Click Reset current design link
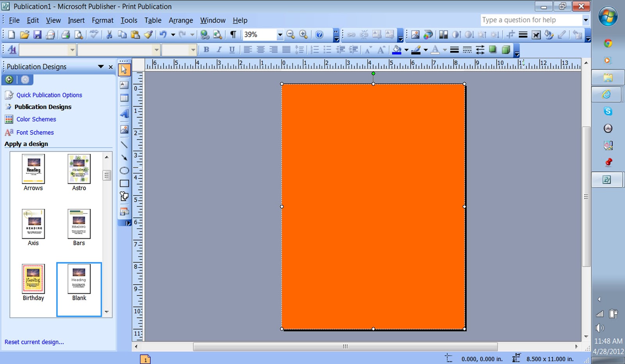The image size is (625, 364). click(34, 342)
